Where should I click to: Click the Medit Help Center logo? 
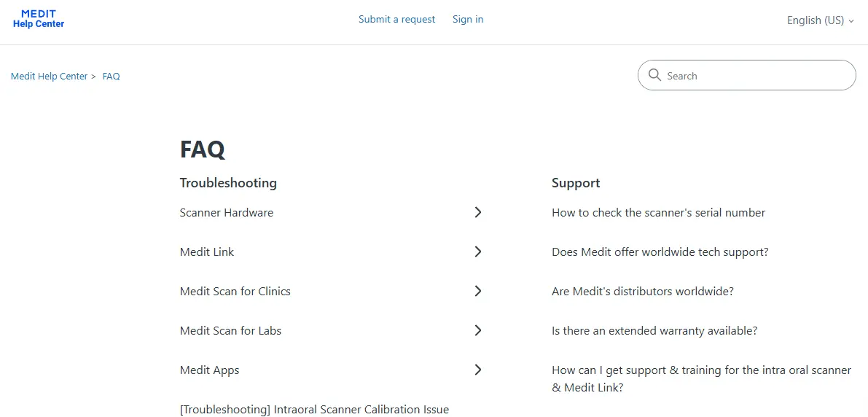click(39, 19)
